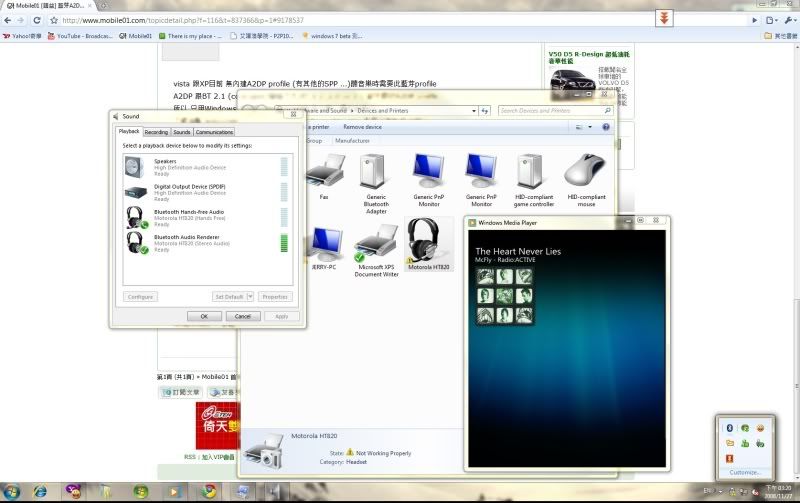
Task: Switch to the Recording tab
Action: click(156, 132)
